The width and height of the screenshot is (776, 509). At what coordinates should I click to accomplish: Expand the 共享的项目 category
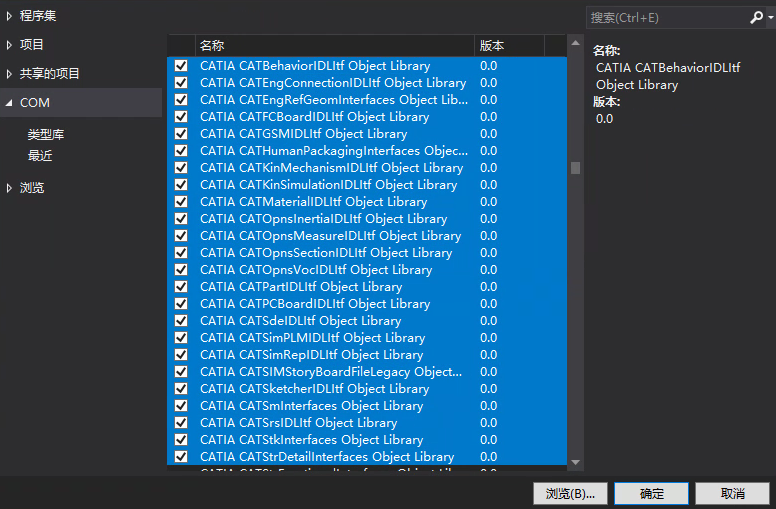(x=9, y=74)
